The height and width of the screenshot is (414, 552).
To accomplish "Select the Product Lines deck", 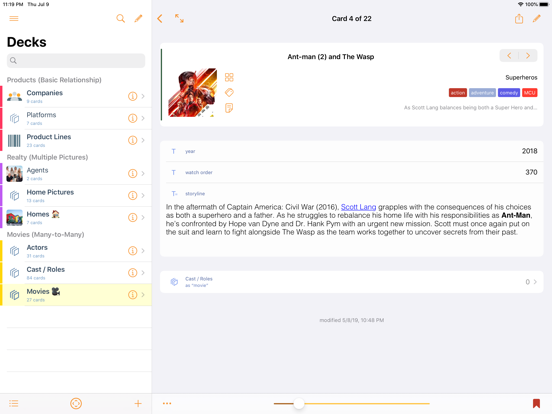I will (x=76, y=140).
